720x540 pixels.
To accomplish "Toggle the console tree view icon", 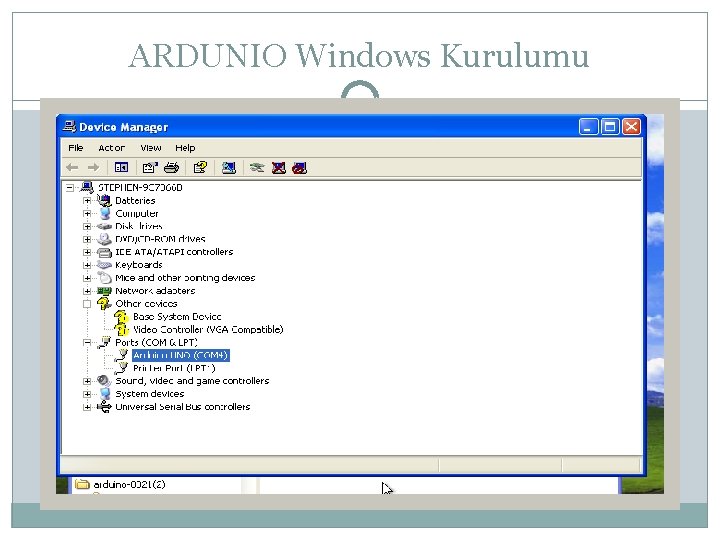I will (x=121, y=168).
